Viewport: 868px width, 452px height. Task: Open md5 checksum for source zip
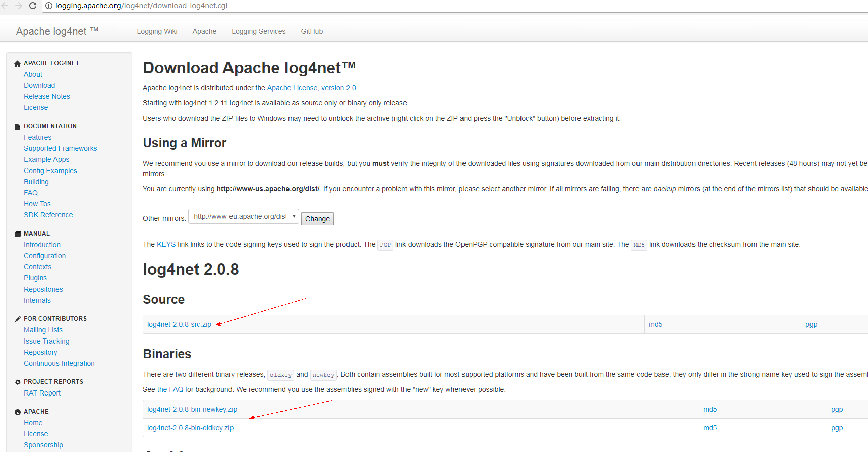[655, 324]
